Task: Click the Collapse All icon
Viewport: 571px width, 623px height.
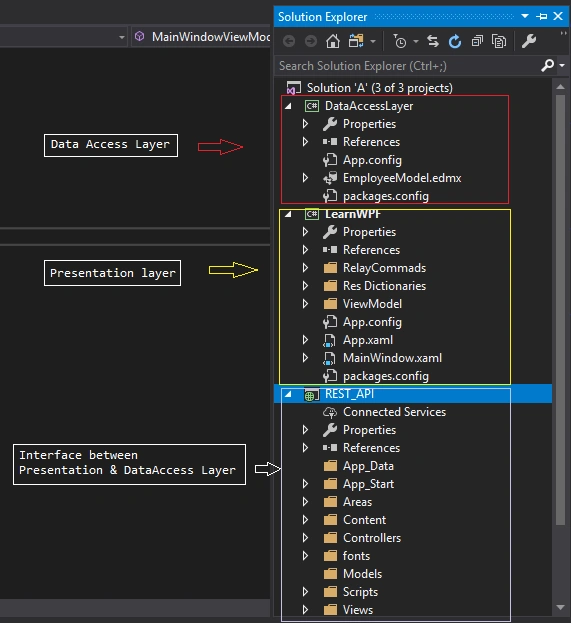Action: coord(477,41)
